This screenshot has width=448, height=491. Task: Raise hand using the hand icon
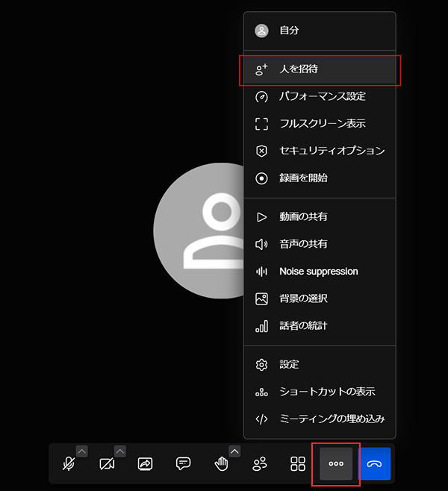[221, 464]
